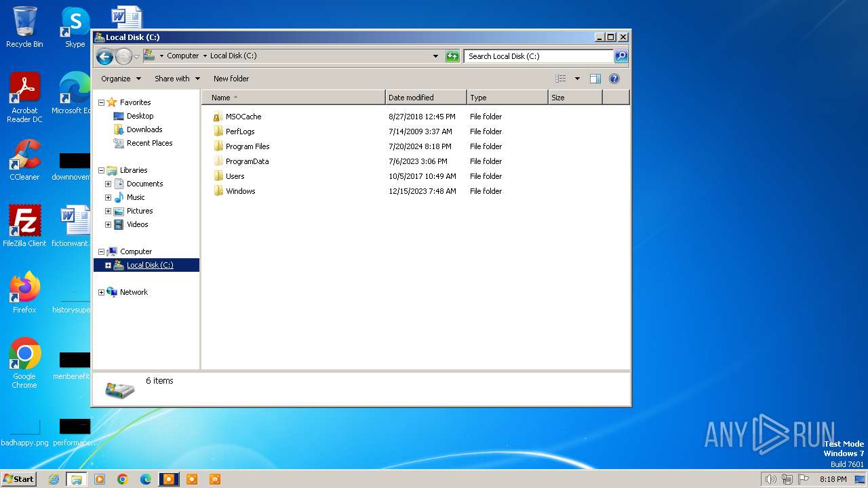Screen dimensions: 868x488
Task: Click the search magnifier icon
Action: (620, 56)
